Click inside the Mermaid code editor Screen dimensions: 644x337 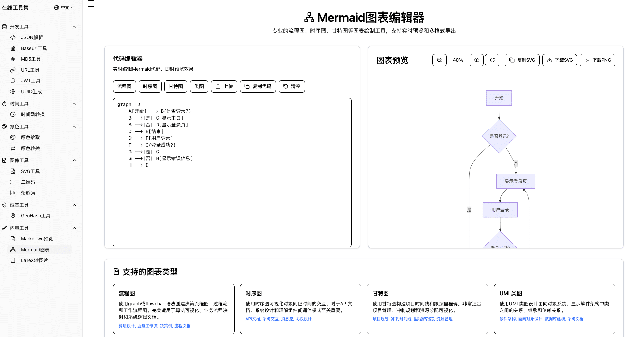(x=232, y=172)
